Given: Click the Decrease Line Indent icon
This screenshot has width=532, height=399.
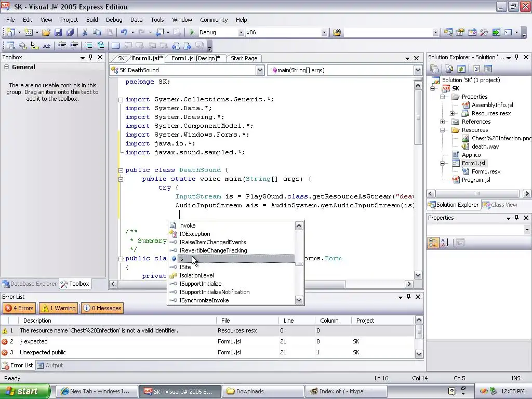Looking at the screenshot, I should coord(62,46).
